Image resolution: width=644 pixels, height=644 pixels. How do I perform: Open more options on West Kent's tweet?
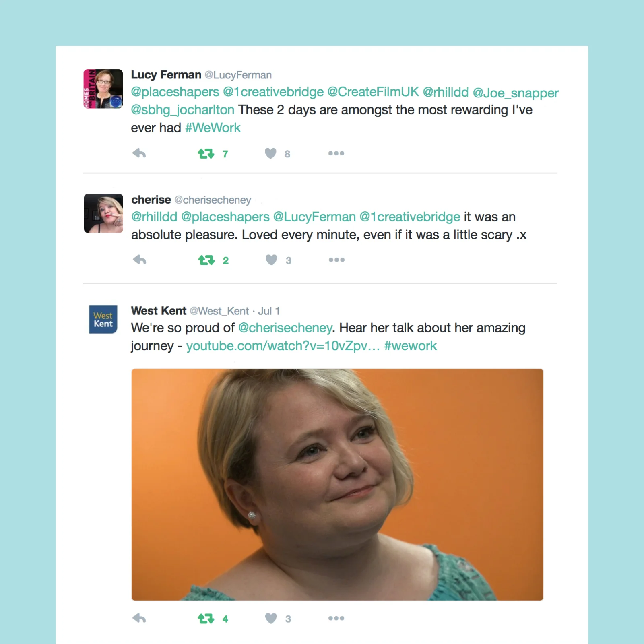(336, 618)
